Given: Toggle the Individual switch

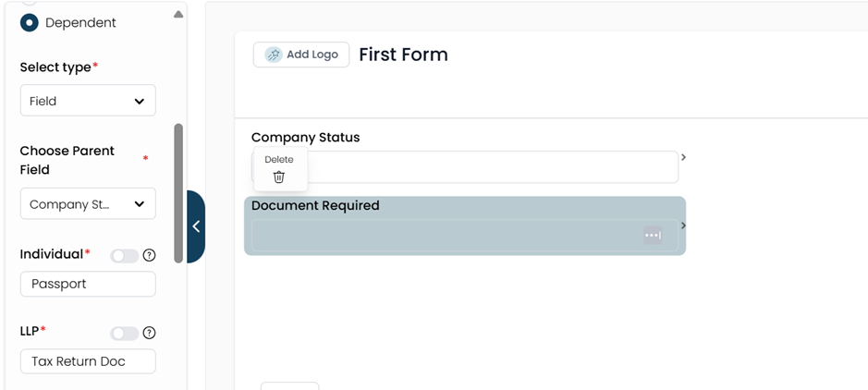Looking at the screenshot, I should 124,256.
